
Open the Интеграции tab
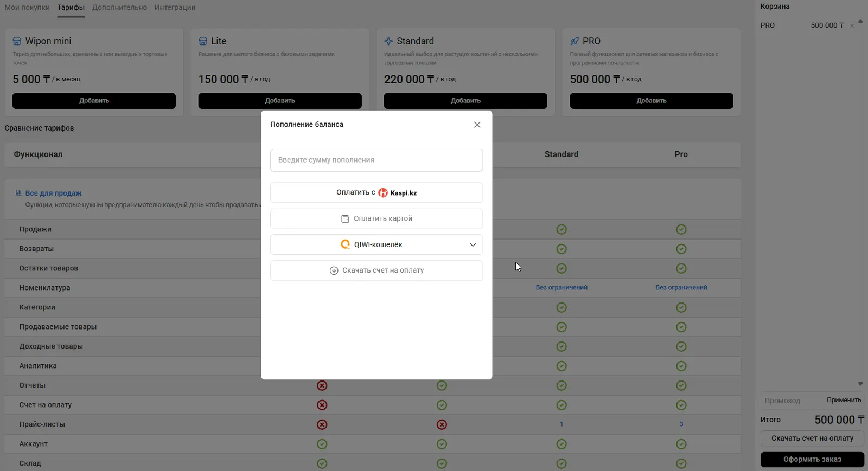click(175, 8)
